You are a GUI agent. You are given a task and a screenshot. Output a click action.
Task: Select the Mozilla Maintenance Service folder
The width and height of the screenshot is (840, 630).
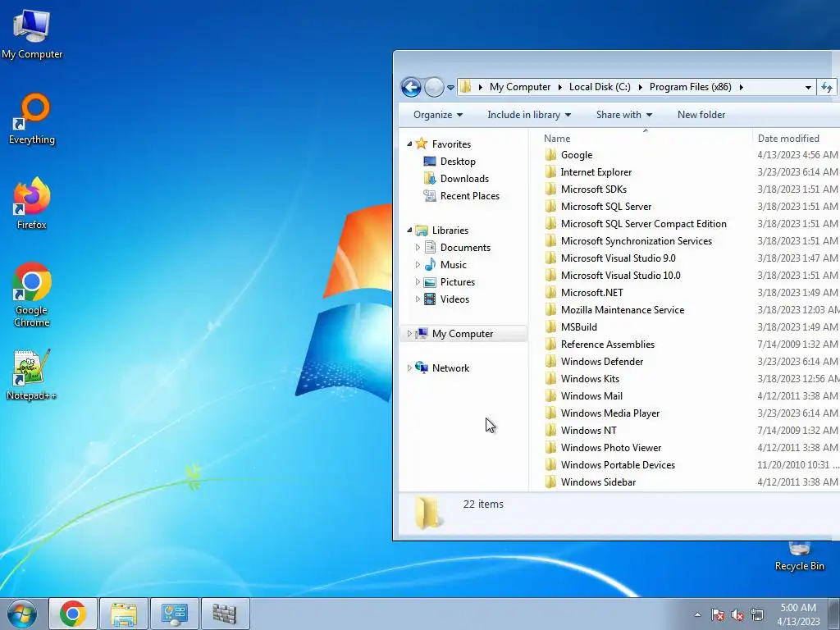pos(622,309)
